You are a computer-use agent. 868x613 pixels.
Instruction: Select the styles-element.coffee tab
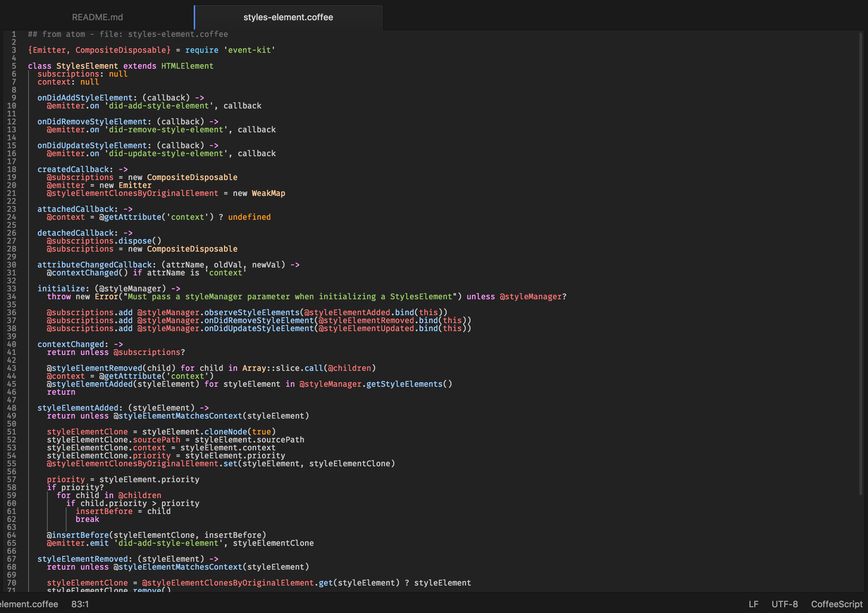[x=288, y=17]
